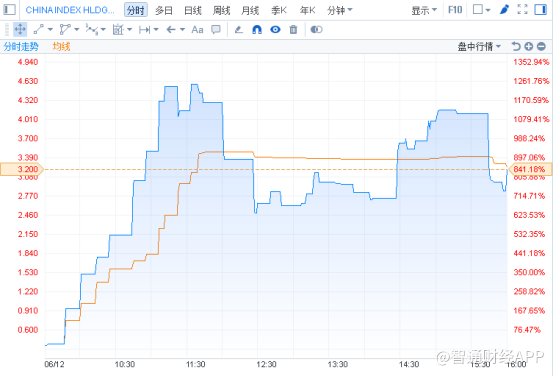The image size is (554, 376).
Task: Click the 14:30 time axis label
Action: click(409, 364)
